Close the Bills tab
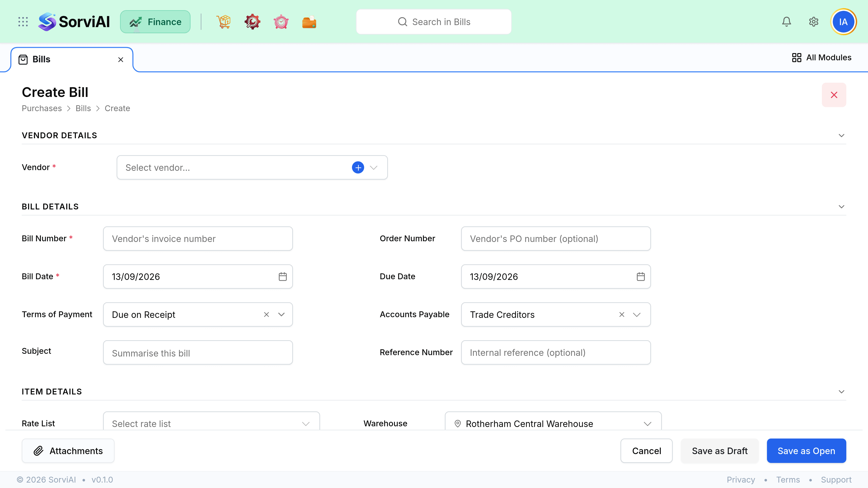The width and height of the screenshot is (868, 488). 121,60
